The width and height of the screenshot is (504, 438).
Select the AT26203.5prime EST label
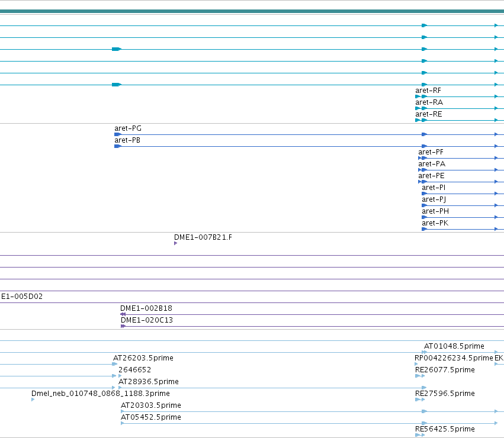[x=143, y=358]
